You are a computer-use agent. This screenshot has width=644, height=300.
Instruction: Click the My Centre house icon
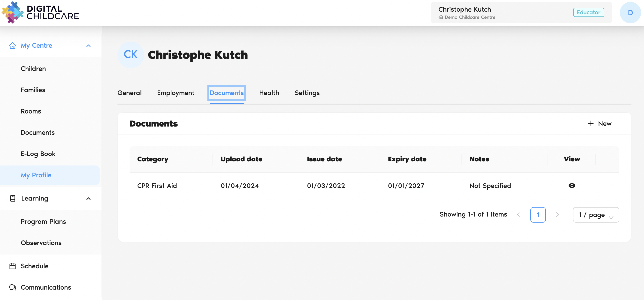13,45
